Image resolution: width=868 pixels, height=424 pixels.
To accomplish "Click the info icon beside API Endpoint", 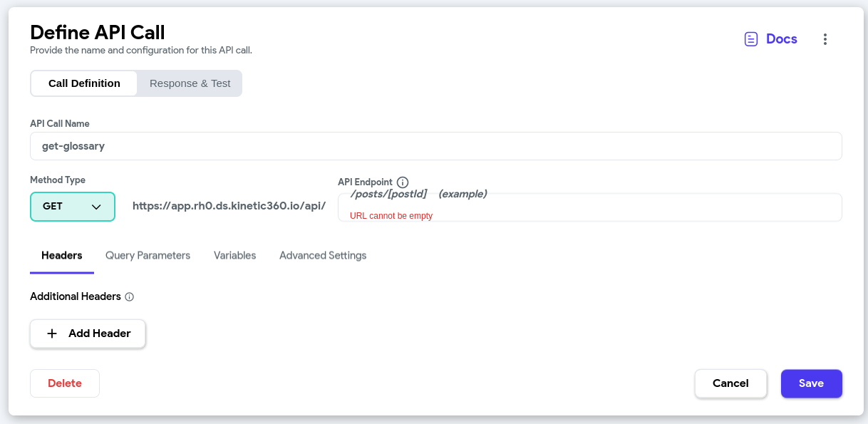I will (403, 182).
